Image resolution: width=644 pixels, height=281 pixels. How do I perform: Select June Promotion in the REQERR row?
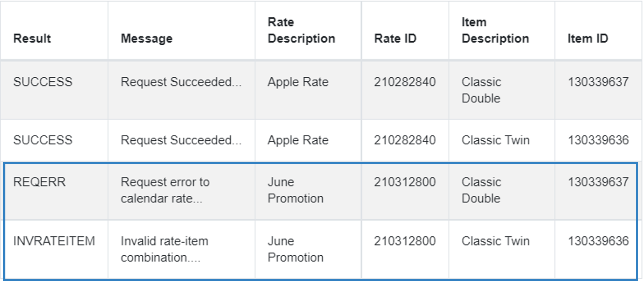[x=296, y=190]
